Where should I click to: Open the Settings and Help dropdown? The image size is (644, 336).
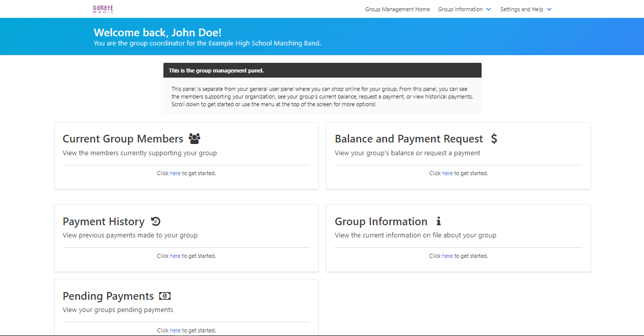[526, 9]
